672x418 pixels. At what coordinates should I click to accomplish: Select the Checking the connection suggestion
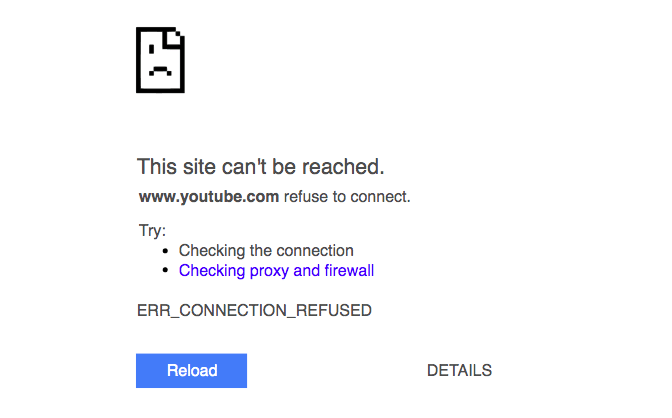(x=266, y=250)
